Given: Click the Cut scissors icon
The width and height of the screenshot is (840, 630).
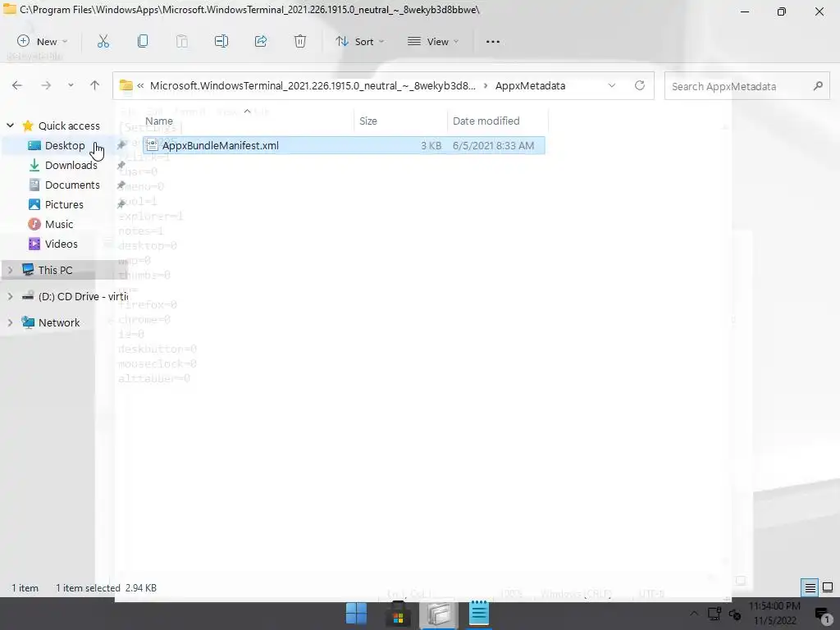Looking at the screenshot, I should (103, 41).
